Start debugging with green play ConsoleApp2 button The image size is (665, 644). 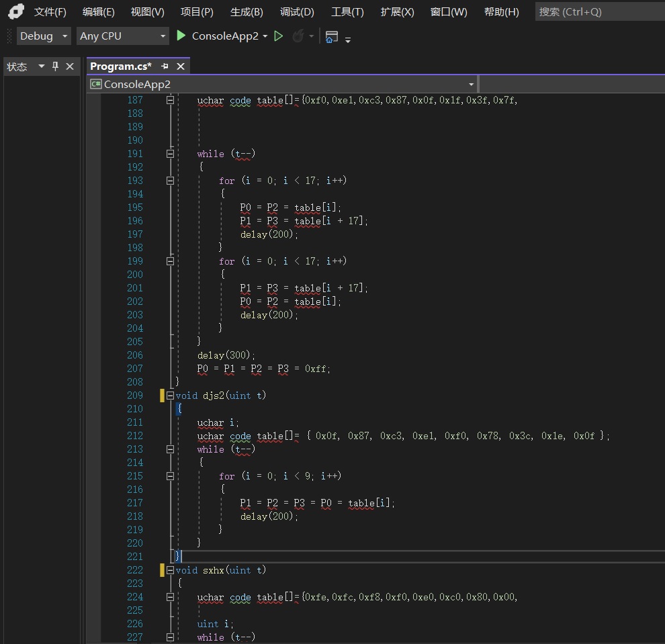217,36
